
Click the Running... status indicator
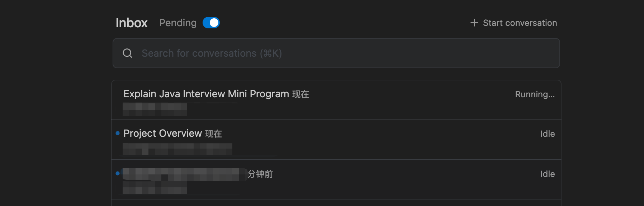(x=535, y=94)
